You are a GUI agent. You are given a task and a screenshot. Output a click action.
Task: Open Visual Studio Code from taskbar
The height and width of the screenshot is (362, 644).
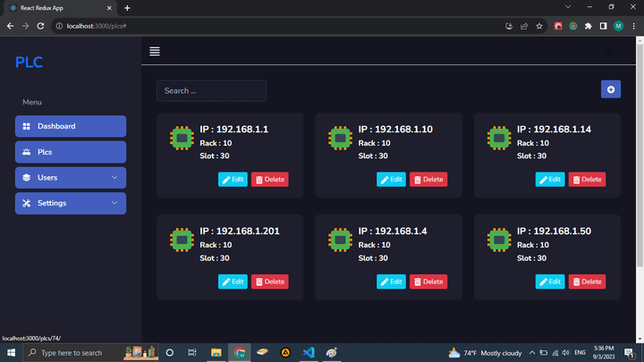(x=309, y=352)
